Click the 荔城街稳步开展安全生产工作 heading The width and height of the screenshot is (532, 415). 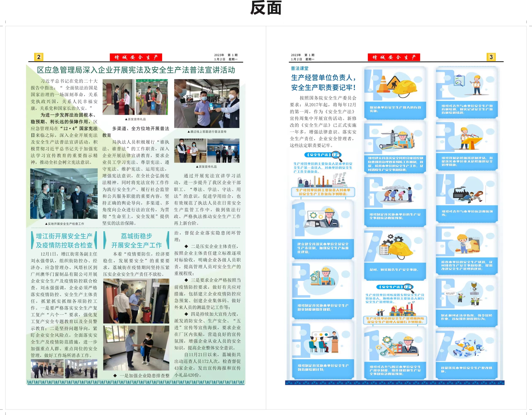tap(136, 240)
